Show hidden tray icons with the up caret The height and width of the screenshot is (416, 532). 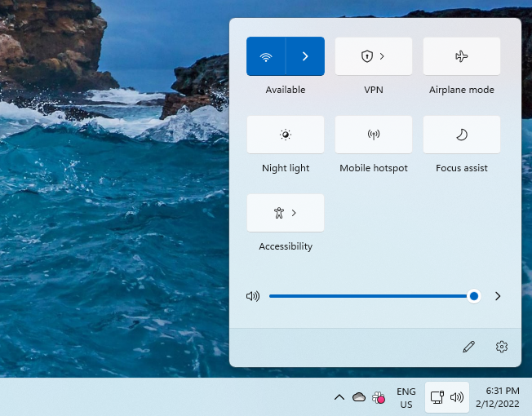point(339,397)
